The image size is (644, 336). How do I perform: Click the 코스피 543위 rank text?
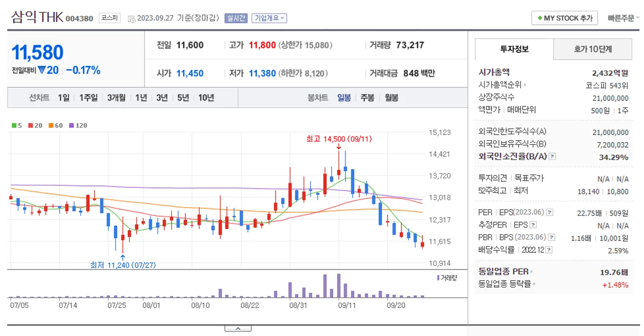[607, 85]
